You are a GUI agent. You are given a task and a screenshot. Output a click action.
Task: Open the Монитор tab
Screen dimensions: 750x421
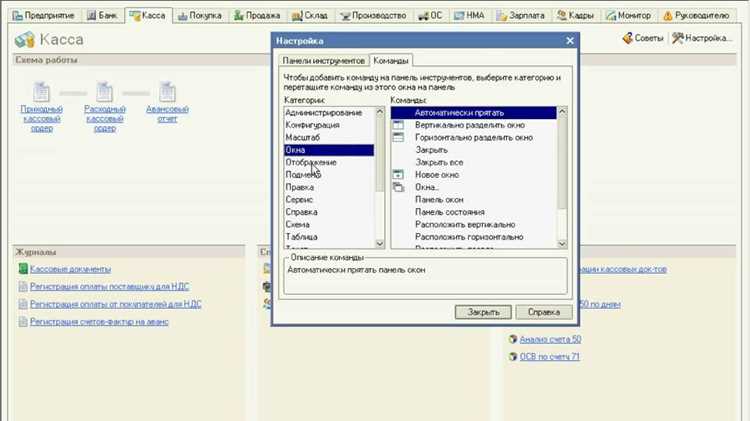pos(629,15)
